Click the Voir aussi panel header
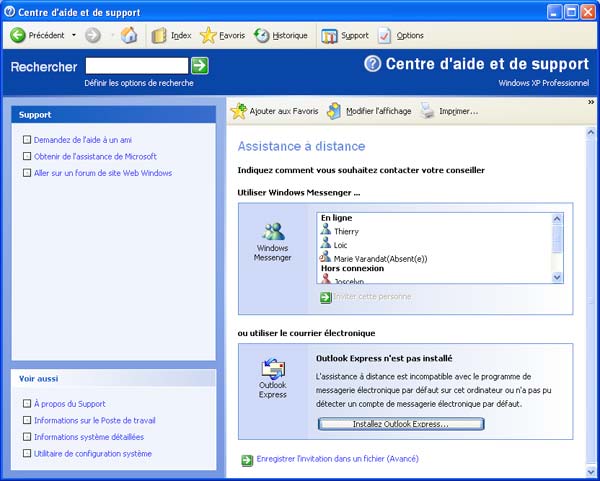 114,378
